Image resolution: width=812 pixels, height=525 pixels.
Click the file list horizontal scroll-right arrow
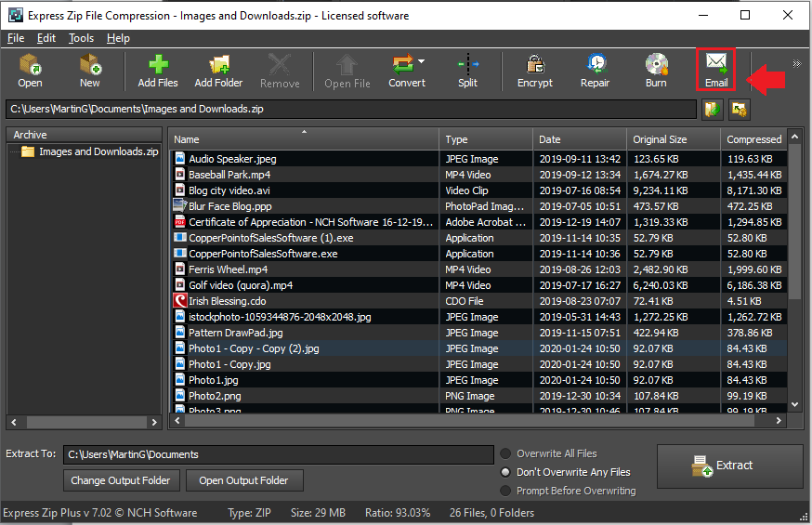[779, 421]
